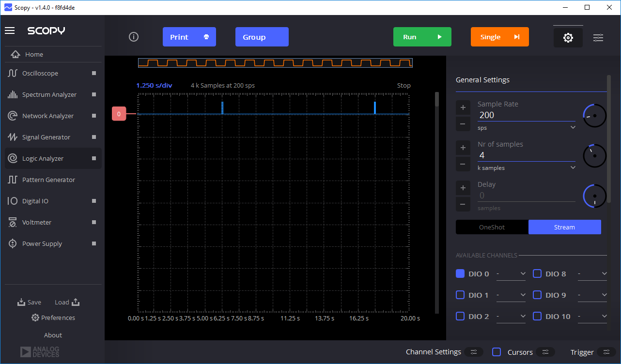Image resolution: width=621 pixels, height=364 pixels.
Task: Toggle the Oscilloscope run indicator square
Action: pyautogui.click(x=94, y=73)
